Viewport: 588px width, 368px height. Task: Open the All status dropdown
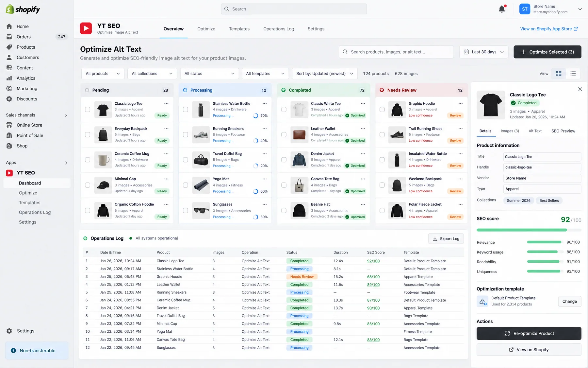point(209,74)
